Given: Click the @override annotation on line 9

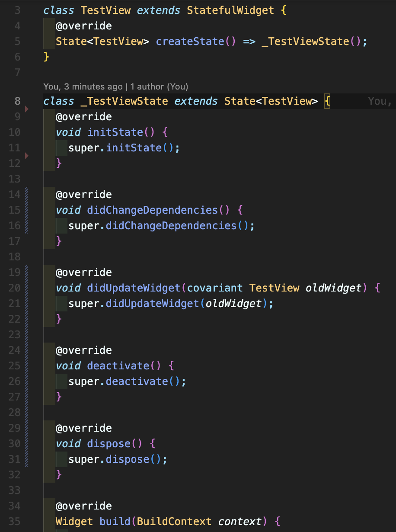Looking at the screenshot, I should point(84,117).
